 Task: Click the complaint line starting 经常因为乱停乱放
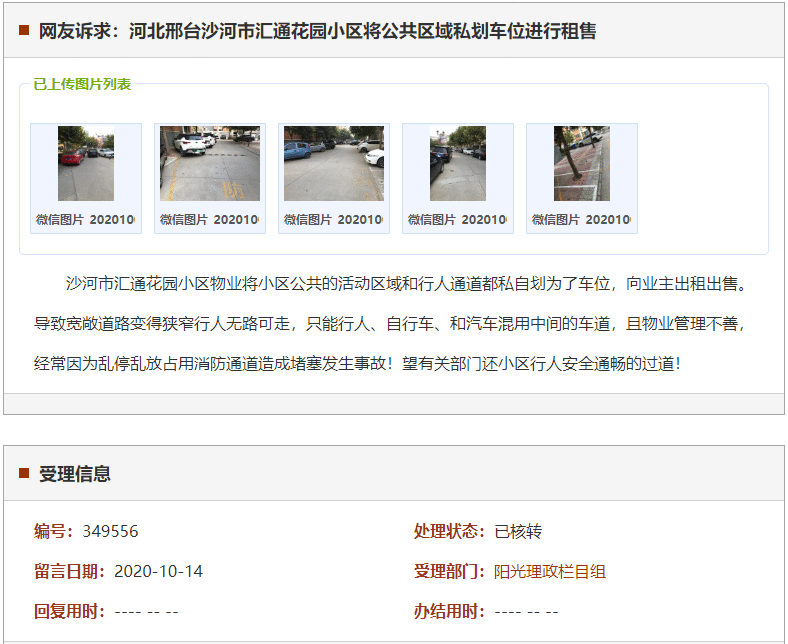click(357, 363)
